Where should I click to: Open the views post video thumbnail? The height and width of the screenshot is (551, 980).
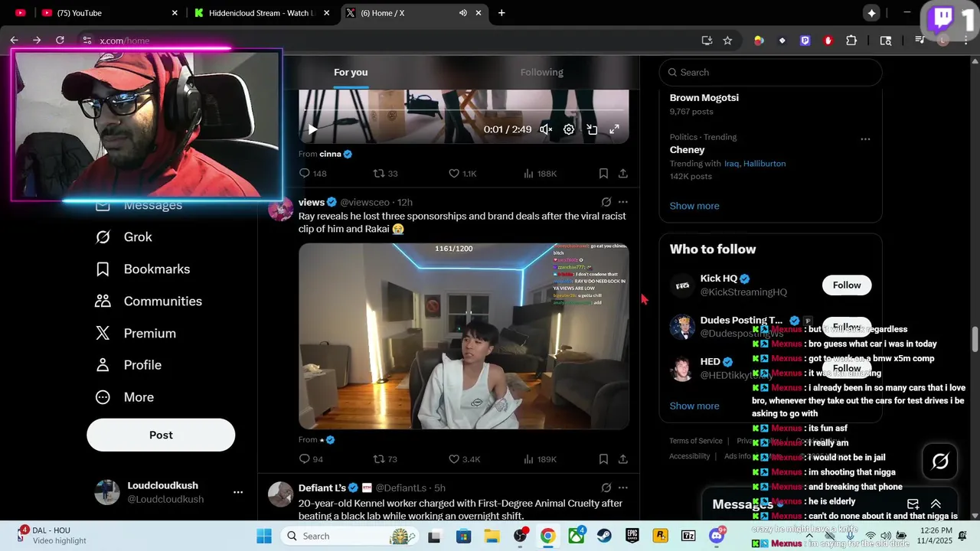[464, 336]
